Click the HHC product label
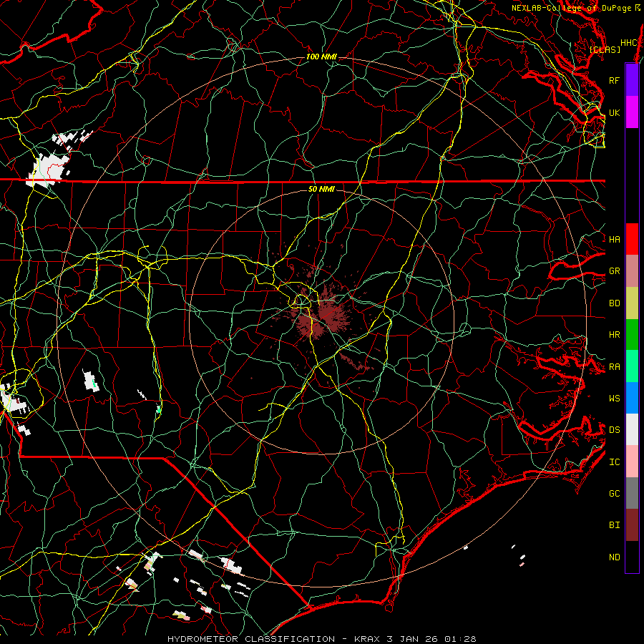Viewport: 644px width, 644px height. pos(629,43)
